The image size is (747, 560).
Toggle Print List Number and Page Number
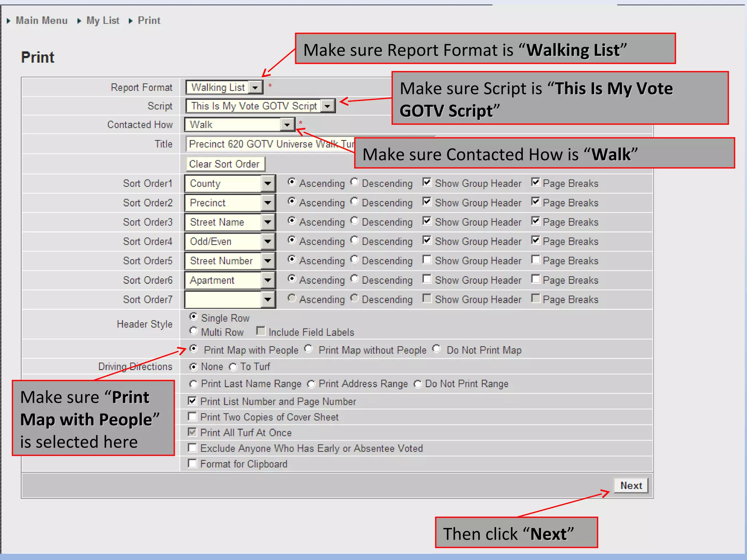click(192, 401)
